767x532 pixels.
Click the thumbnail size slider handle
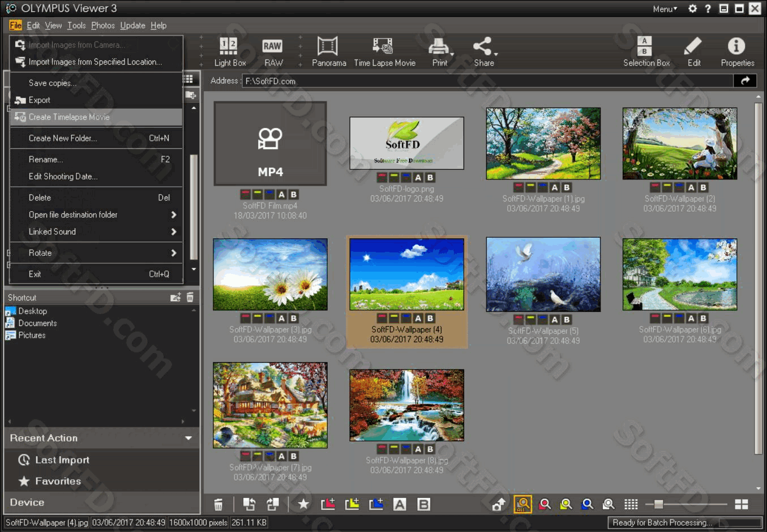click(658, 504)
